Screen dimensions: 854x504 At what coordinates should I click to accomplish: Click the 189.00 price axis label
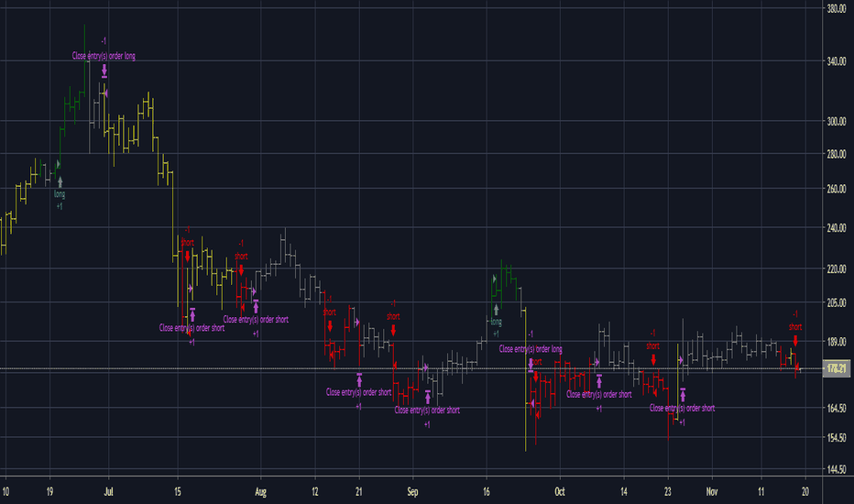coord(836,342)
